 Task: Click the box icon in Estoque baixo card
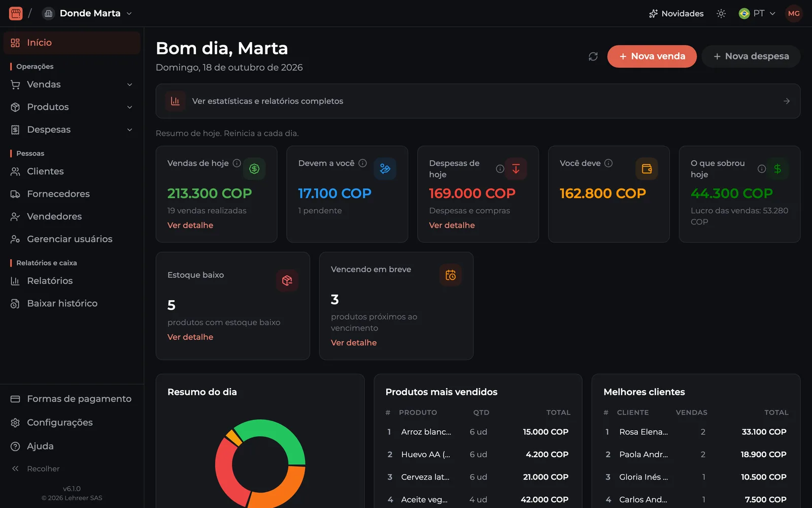coord(287,280)
